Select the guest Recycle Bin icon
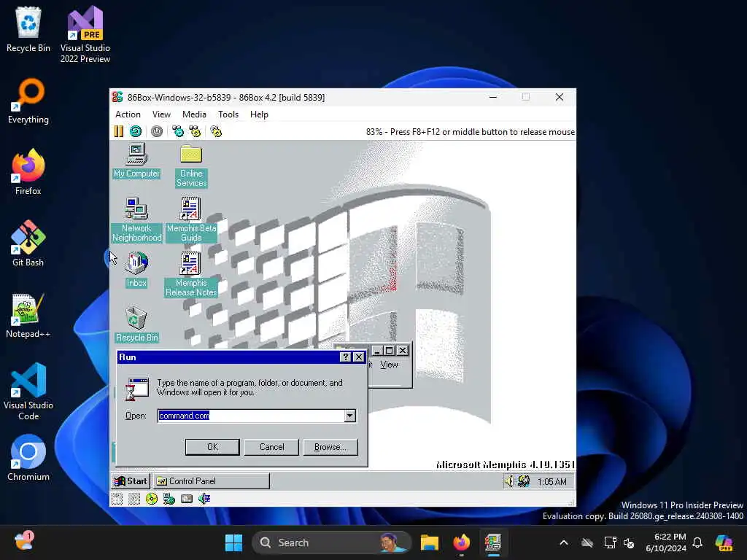 coord(136,324)
